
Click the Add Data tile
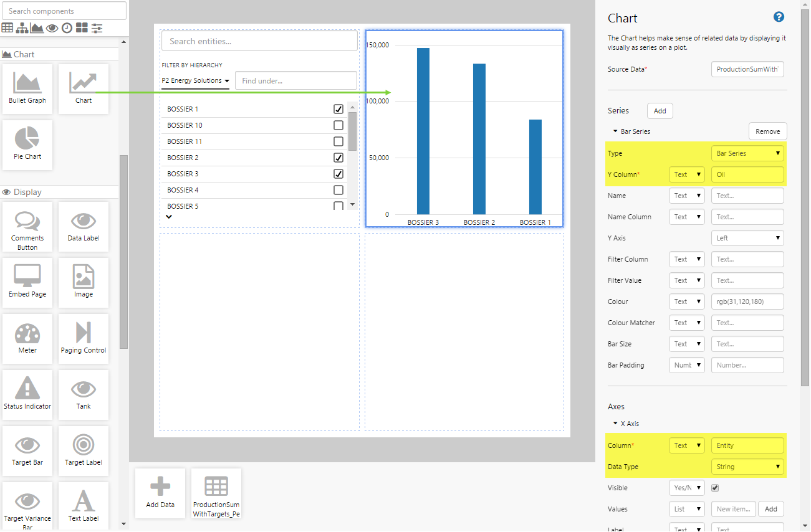pos(160,493)
